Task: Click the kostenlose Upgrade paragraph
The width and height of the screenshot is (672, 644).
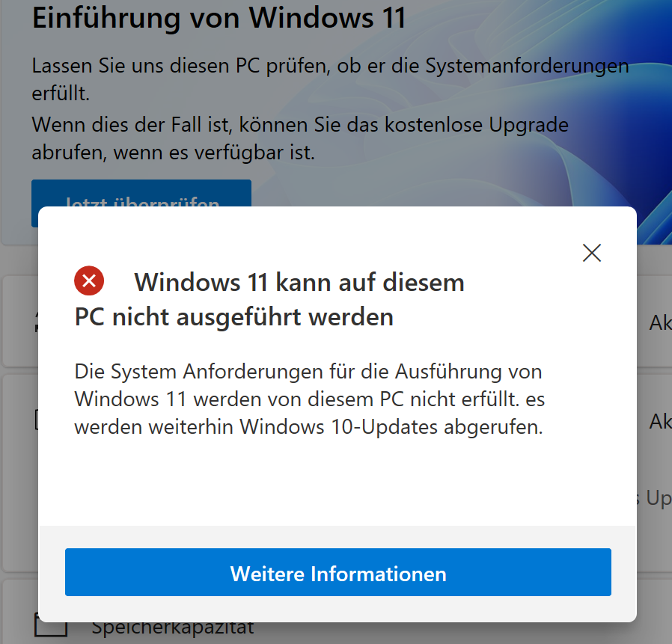Action: [x=300, y=138]
